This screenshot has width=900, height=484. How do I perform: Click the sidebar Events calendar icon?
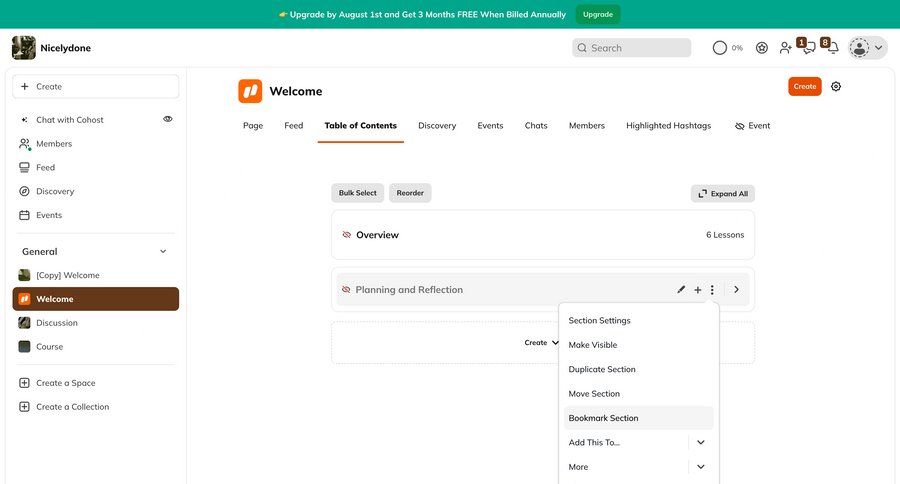[x=24, y=215]
